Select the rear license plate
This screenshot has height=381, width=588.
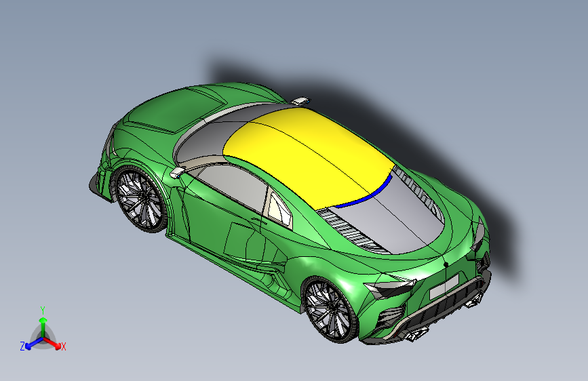click(x=444, y=287)
